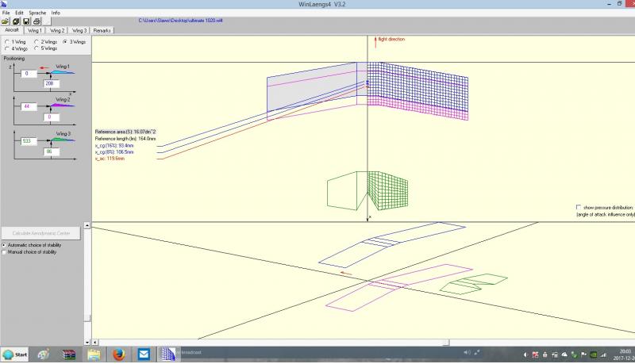Select the 2 Wings radio option
The height and width of the screenshot is (364, 635).
click(35, 41)
